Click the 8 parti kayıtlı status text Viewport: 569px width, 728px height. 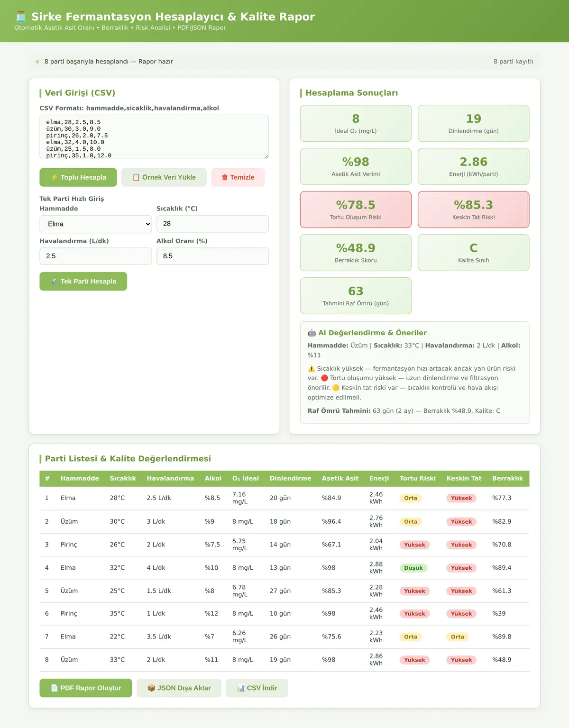(514, 62)
